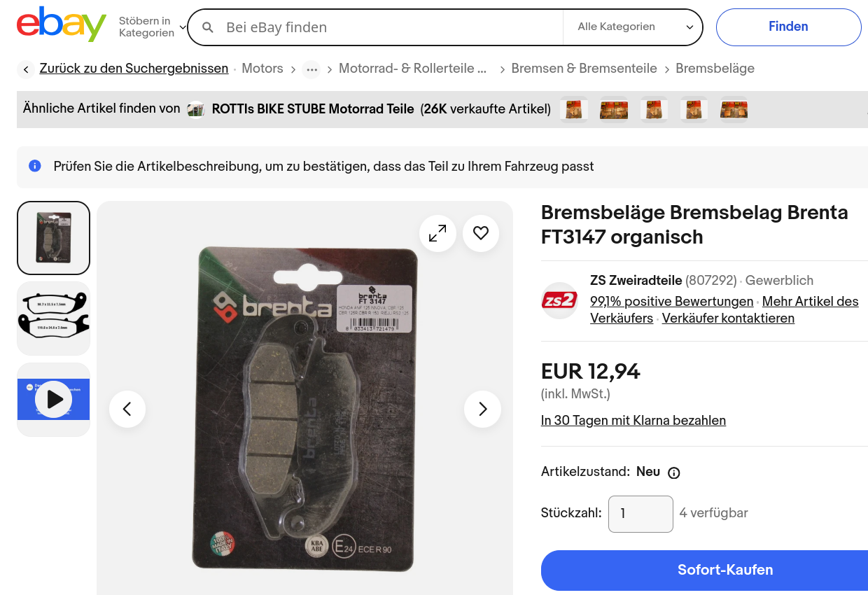Expand the breadcrumb ellipsis button

[x=311, y=69]
